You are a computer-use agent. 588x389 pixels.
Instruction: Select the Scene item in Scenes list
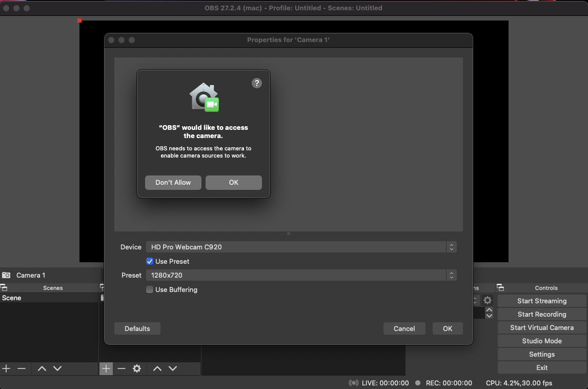[49, 298]
